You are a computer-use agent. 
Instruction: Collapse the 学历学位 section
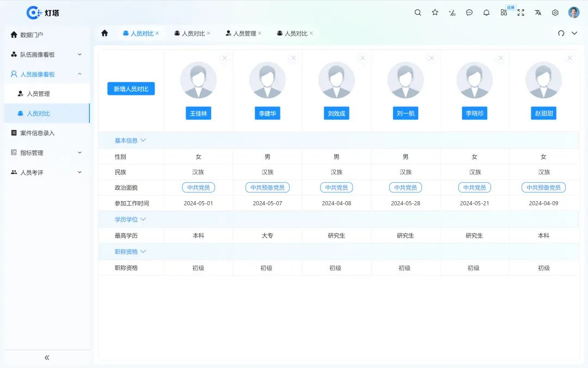(130, 219)
